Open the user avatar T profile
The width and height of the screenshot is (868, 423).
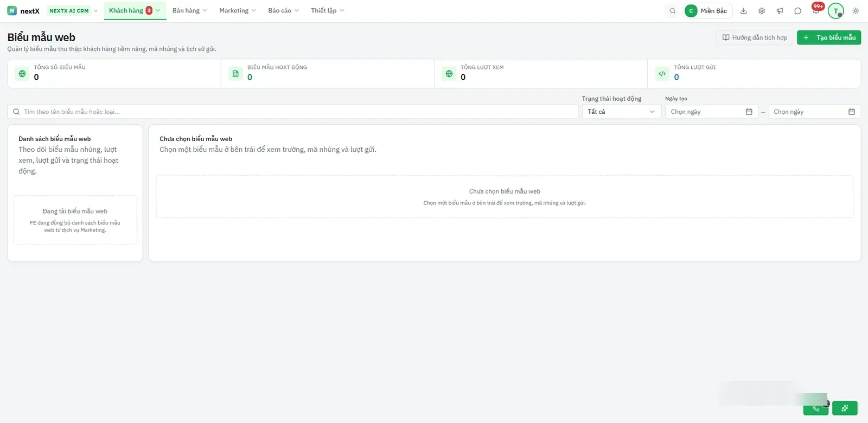836,11
